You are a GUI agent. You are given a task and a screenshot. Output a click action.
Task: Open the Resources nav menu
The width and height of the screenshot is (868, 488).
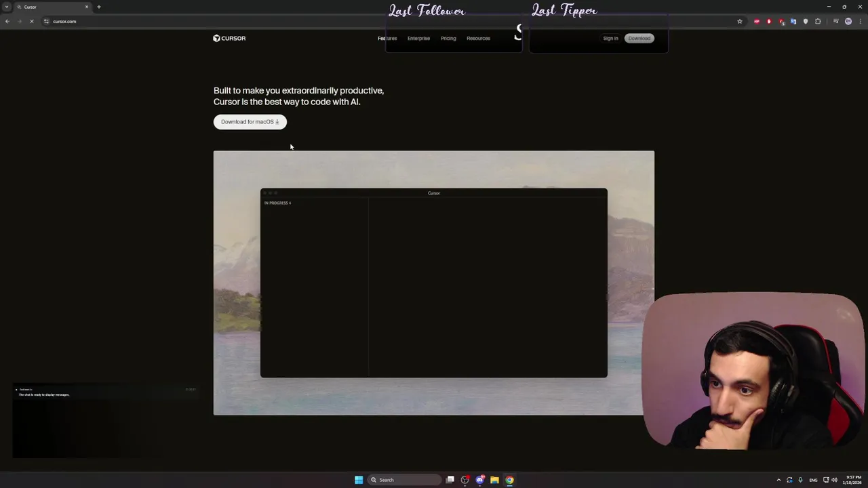478,38
